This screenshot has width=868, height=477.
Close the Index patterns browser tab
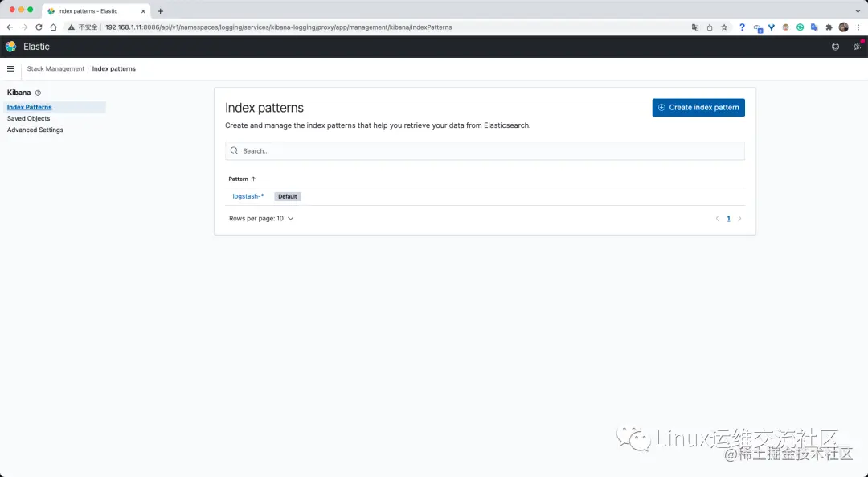pos(143,11)
